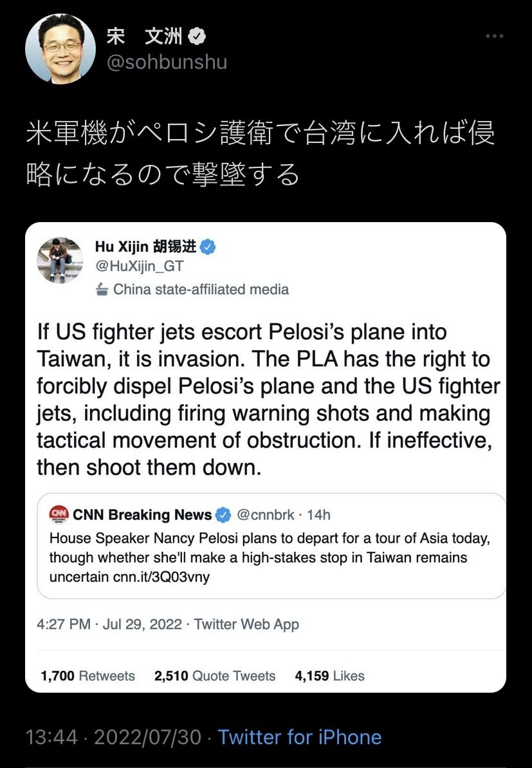This screenshot has width=532, height=768.
Task: Tap CNN Breaking News verified badge
Action: click(223, 515)
